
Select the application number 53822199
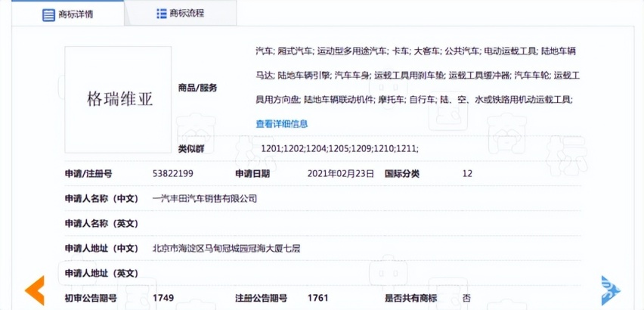[173, 174]
